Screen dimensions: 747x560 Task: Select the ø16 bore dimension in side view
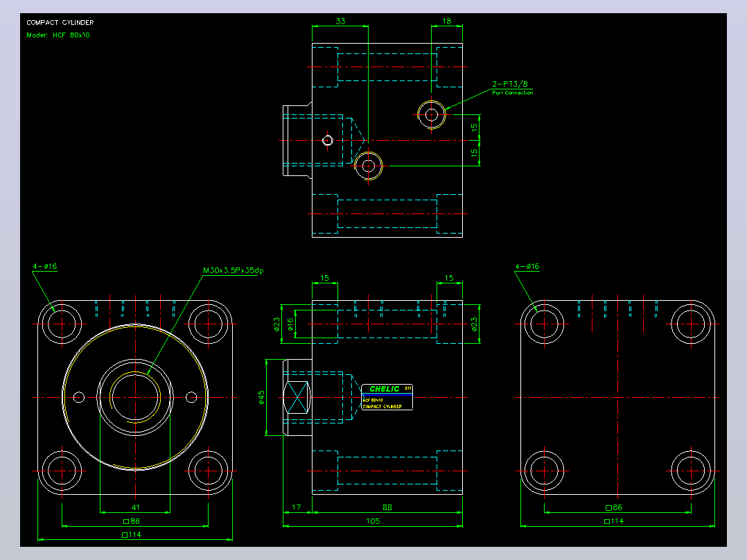coord(290,324)
